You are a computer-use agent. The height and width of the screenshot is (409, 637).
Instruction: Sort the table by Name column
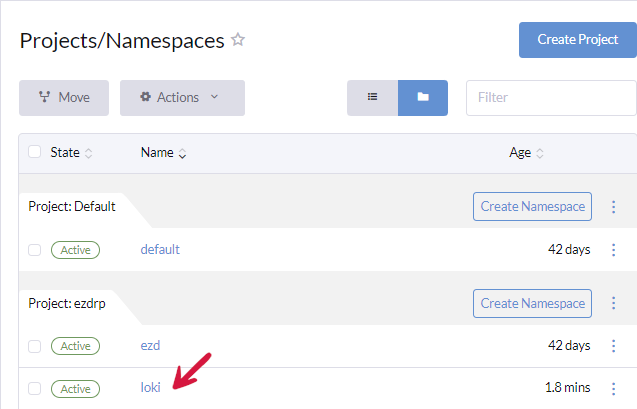click(163, 153)
